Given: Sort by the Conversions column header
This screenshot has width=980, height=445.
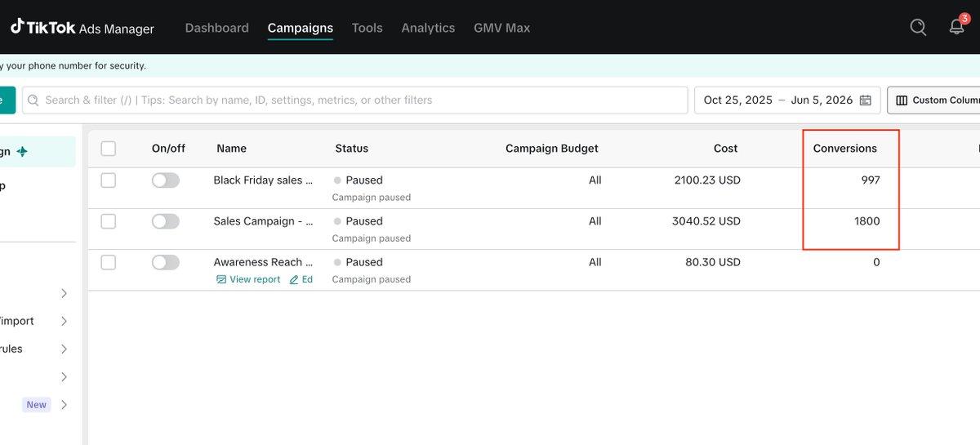Looking at the screenshot, I should point(845,149).
